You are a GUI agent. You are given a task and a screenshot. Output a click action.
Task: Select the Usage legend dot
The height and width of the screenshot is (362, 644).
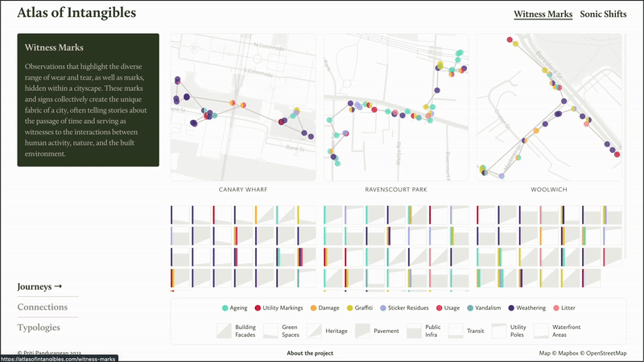(439, 308)
